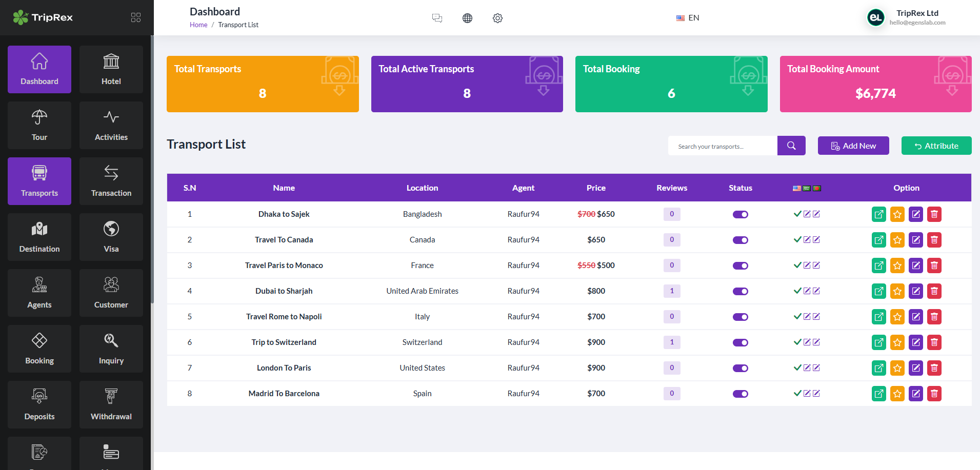
Task: Star the Madrid To Barcelona transport
Action: [897, 394]
